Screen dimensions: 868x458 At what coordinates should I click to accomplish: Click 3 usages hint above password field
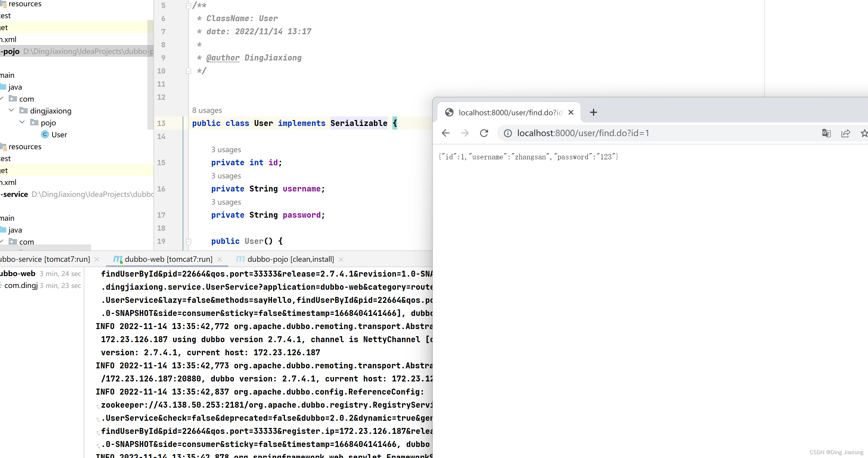click(x=226, y=202)
